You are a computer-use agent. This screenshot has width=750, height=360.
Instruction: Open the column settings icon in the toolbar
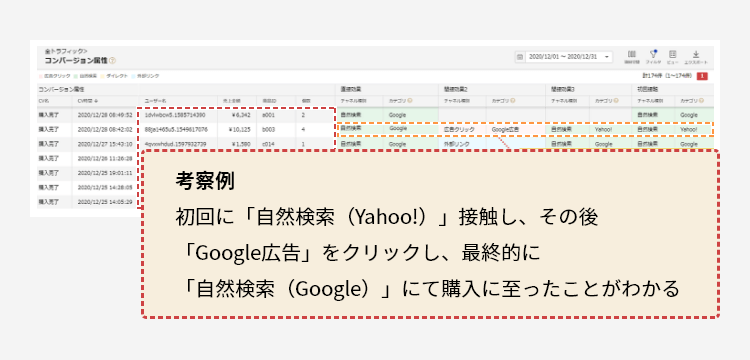(632, 54)
